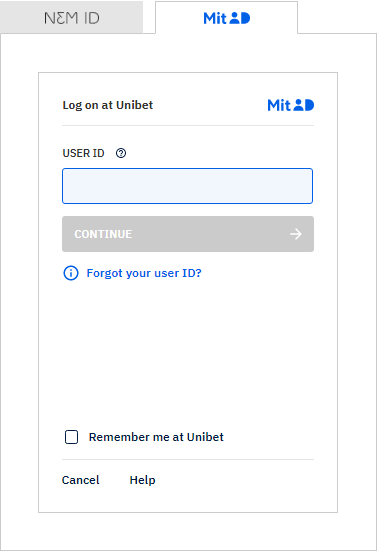This screenshot has width=377, height=551.
Task: Cancel the login via the Cancel link
Action: 80,480
